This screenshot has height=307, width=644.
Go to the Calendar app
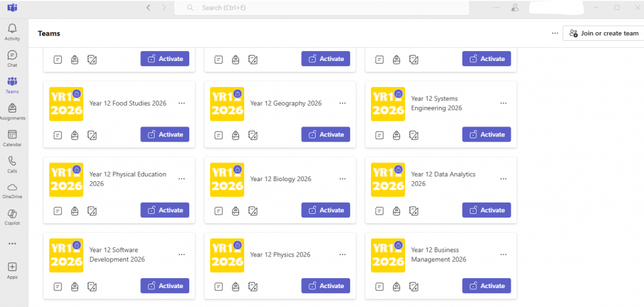pos(12,137)
